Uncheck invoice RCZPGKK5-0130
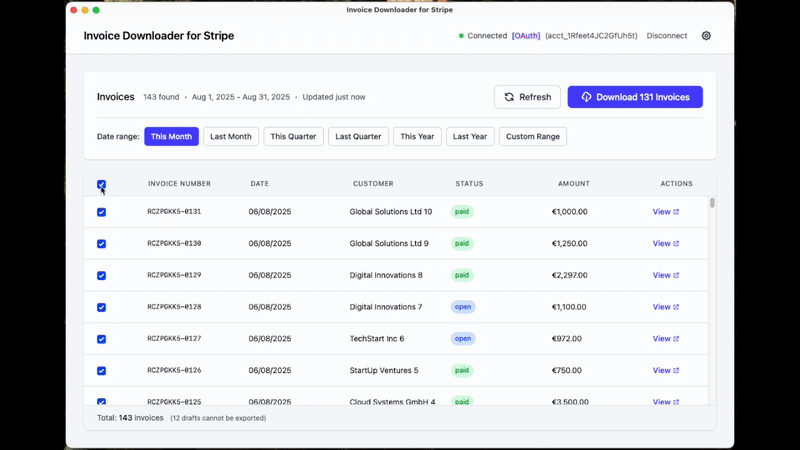The width and height of the screenshot is (800, 450). pos(102,243)
